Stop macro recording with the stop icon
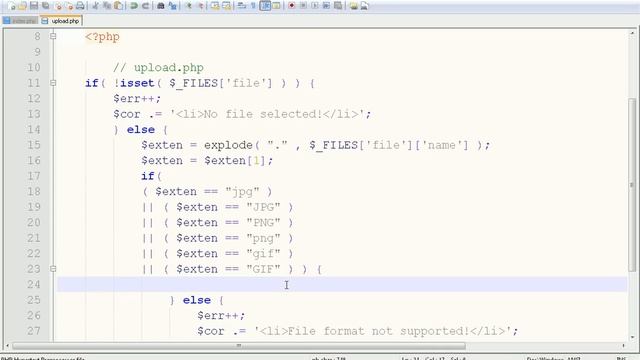The height and width of the screenshot is (360, 640). [303, 6]
